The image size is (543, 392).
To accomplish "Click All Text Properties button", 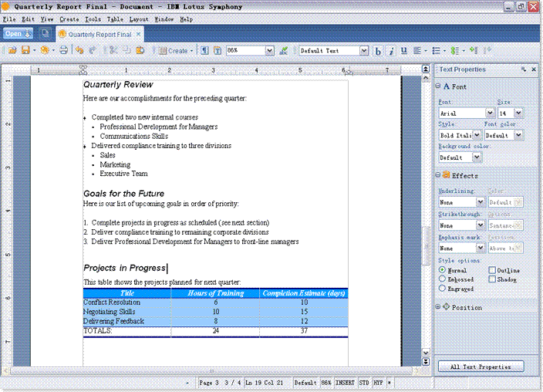I will click(481, 367).
